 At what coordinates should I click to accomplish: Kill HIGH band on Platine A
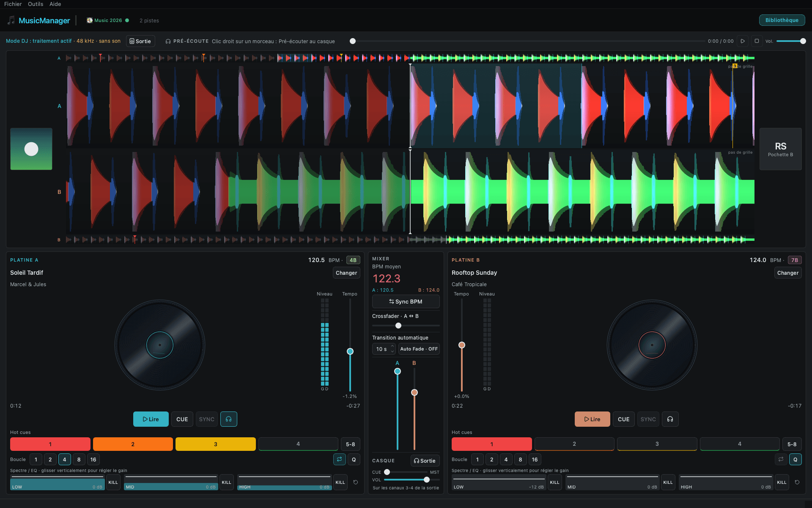(x=340, y=482)
